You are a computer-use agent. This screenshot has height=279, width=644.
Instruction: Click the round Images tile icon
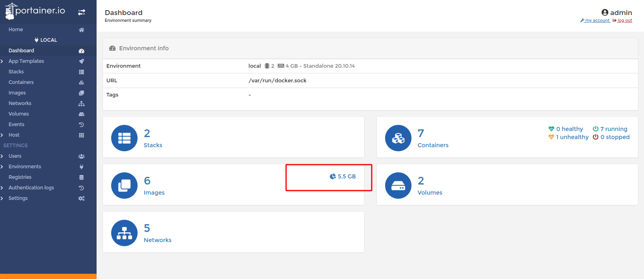(124, 185)
